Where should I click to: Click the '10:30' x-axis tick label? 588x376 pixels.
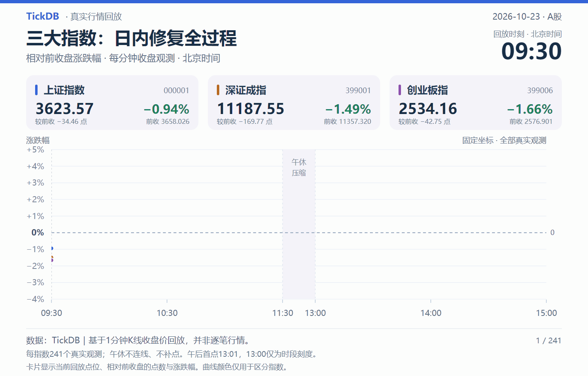(167, 313)
